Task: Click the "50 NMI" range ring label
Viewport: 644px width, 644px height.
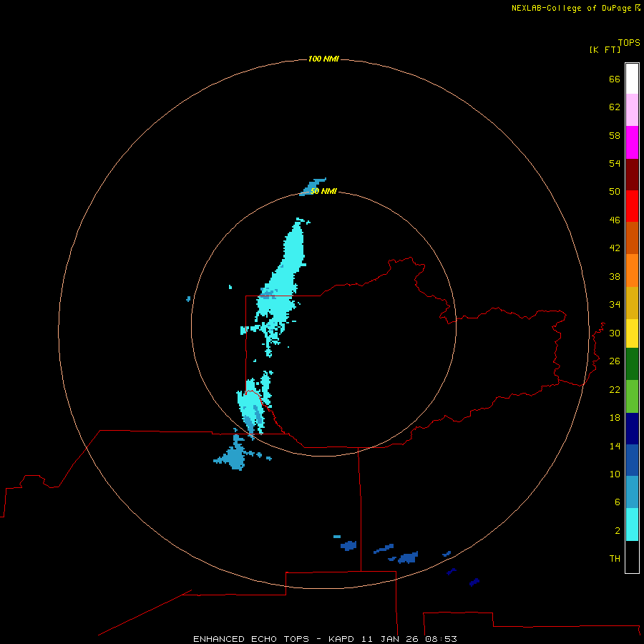Action: click(323, 191)
